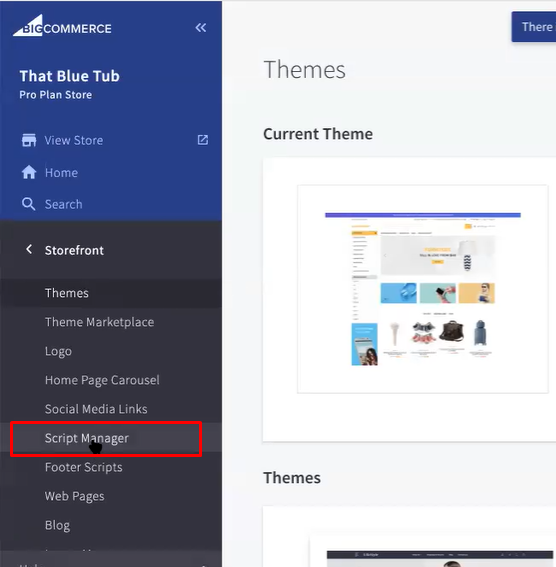Viewport: 556px width, 567px height.
Task: Open Themes menu item
Action: (x=67, y=293)
